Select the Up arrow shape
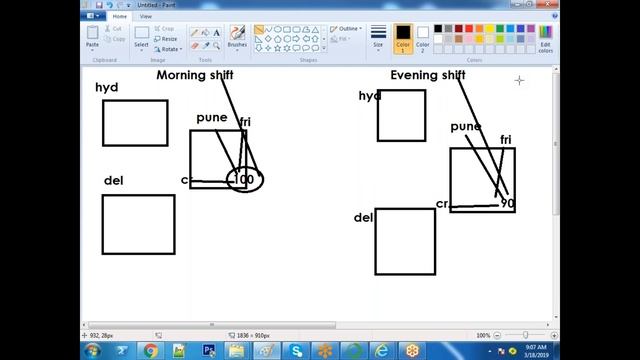This screenshot has height=360, width=640. pyautogui.click(x=315, y=39)
